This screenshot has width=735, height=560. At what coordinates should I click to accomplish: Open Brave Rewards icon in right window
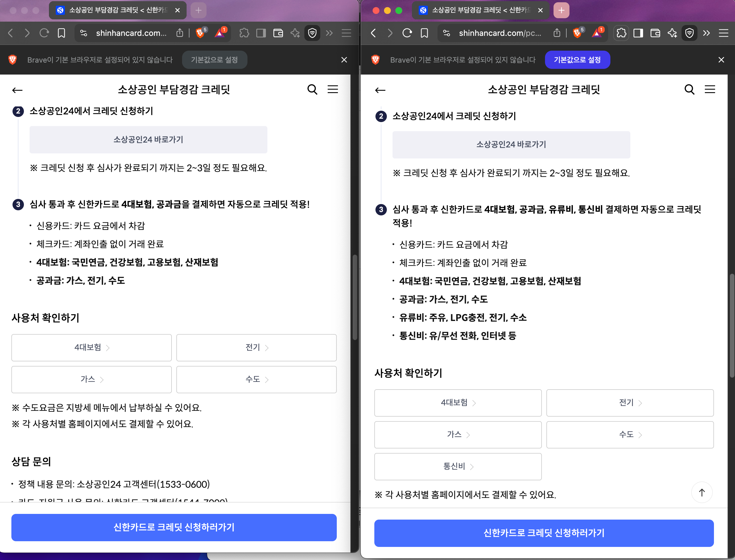click(x=597, y=33)
